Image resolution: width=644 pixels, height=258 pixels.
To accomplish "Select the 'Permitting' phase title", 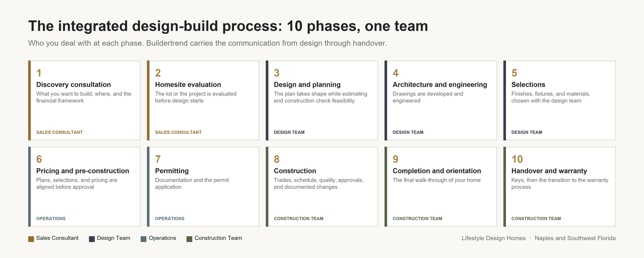I will pyautogui.click(x=172, y=171).
